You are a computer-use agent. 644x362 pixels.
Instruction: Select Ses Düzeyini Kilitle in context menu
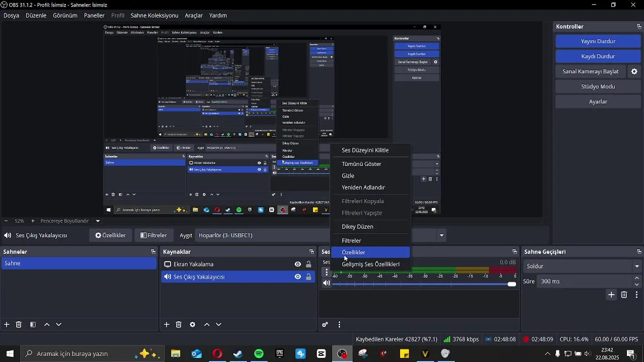point(371,150)
